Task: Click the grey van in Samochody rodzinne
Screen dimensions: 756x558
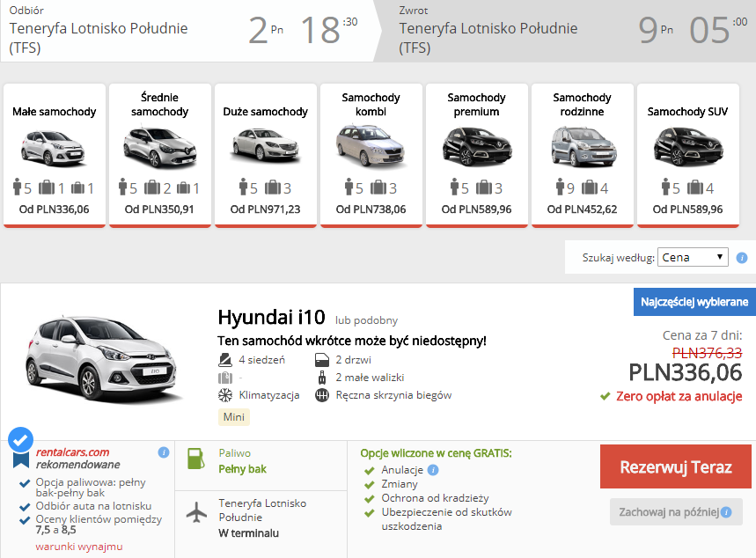Action: pos(584,147)
